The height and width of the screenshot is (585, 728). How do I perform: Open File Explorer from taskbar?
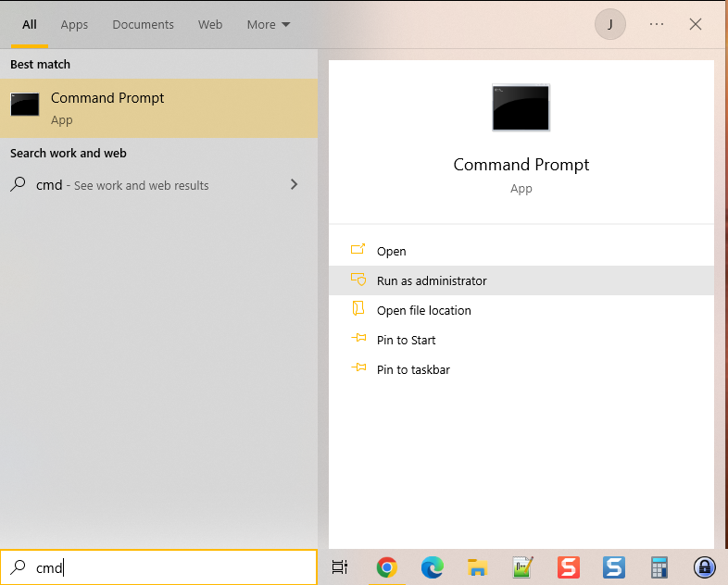pos(477,567)
